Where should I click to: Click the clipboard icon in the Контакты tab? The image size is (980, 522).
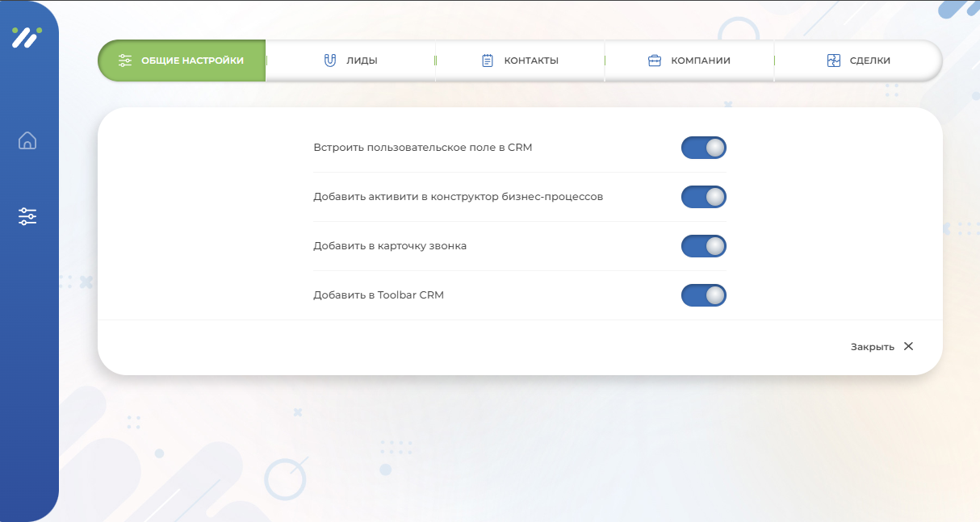(488, 61)
